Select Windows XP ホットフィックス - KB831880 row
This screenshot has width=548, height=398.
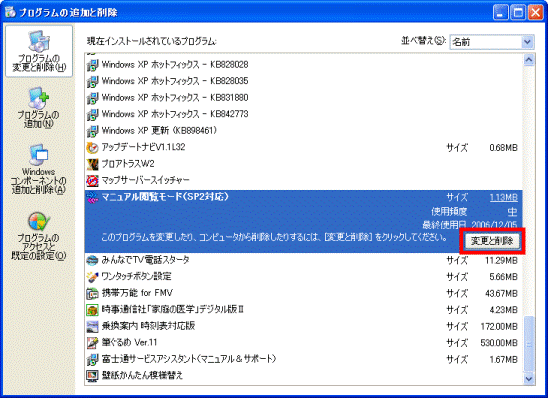point(303,97)
